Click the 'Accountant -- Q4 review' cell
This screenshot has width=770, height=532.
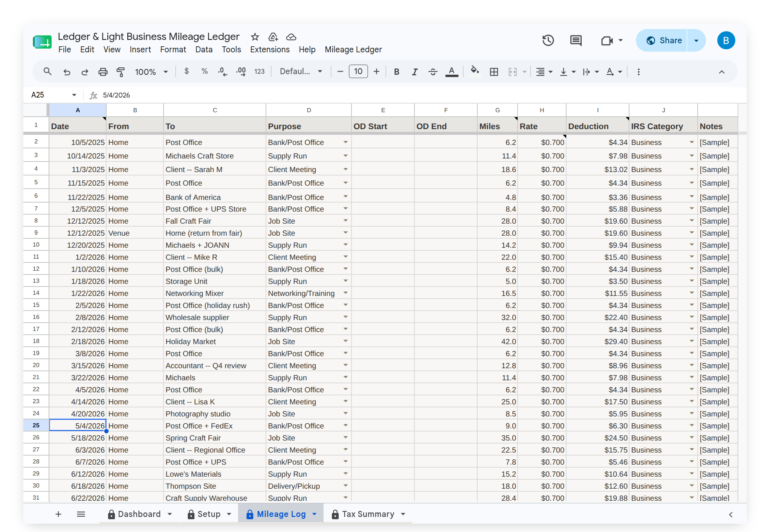pos(215,365)
